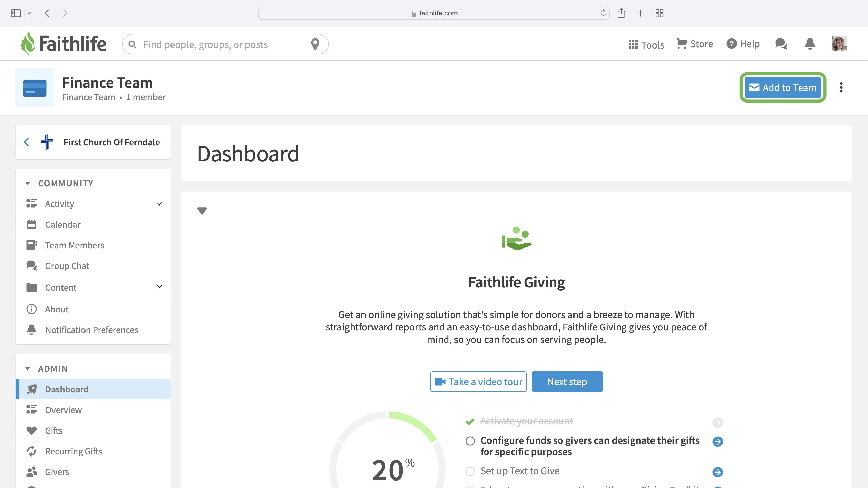
Task: Click arrow beside Activate your account
Action: point(718,422)
